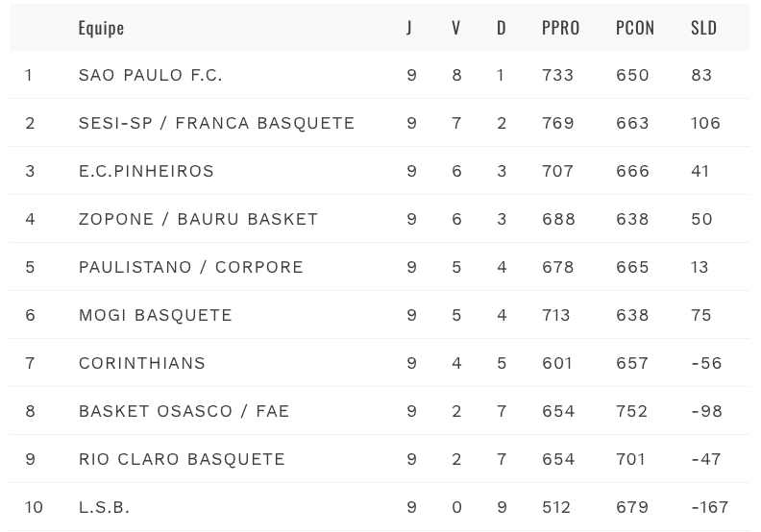Select SESI-SP / FRANCA BASQUETE team name
The width and height of the screenshot is (761, 532).
[216, 123]
